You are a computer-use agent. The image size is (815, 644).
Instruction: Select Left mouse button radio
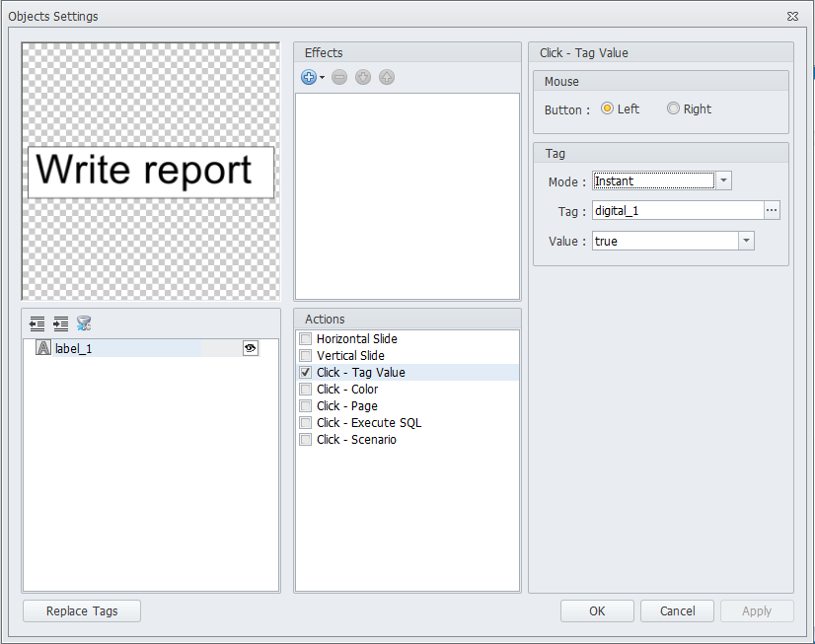coord(607,108)
